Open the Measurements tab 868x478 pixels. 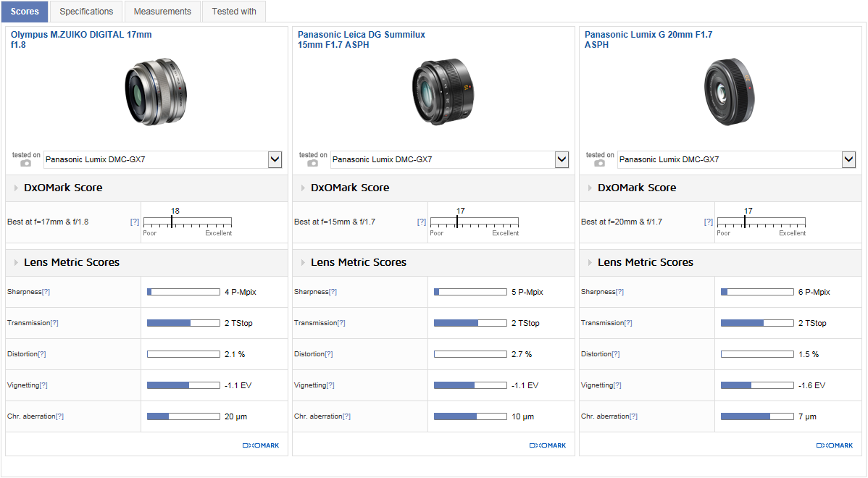pos(162,12)
